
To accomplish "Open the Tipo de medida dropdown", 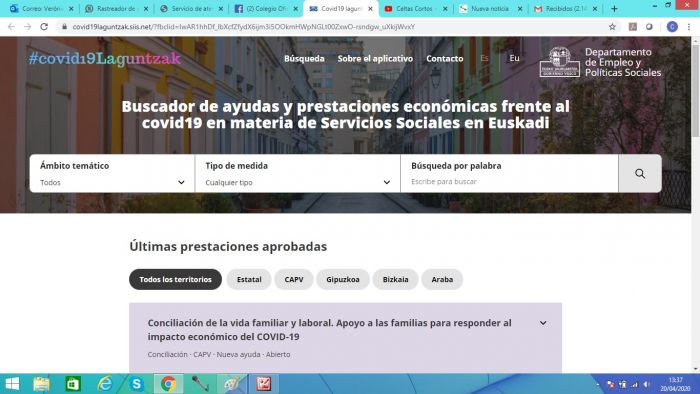I will [297, 174].
